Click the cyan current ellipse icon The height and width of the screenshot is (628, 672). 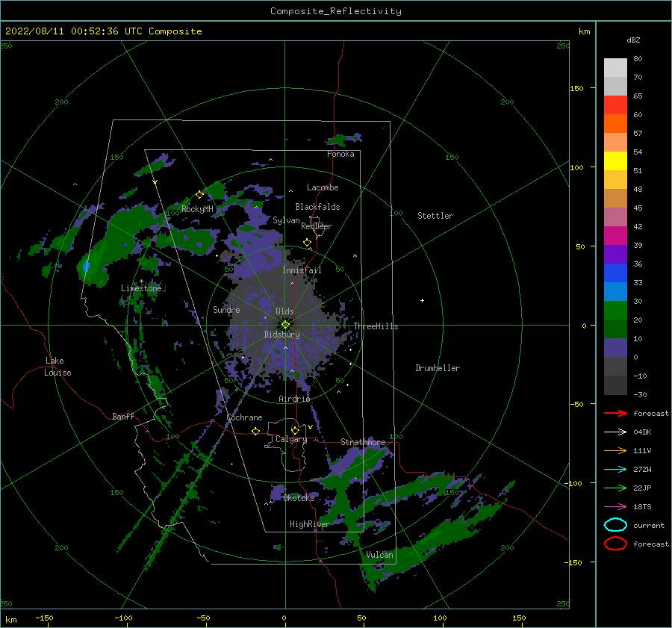pyautogui.click(x=615, y=525)
